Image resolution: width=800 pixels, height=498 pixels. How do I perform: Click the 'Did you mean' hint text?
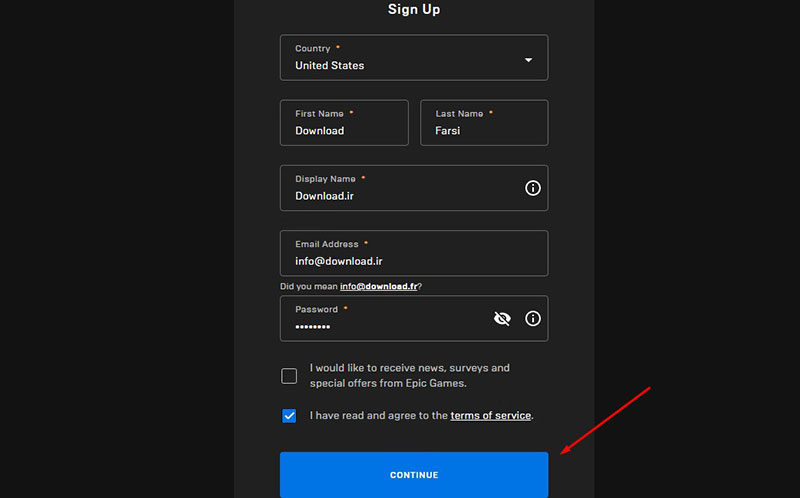(309, 286)
